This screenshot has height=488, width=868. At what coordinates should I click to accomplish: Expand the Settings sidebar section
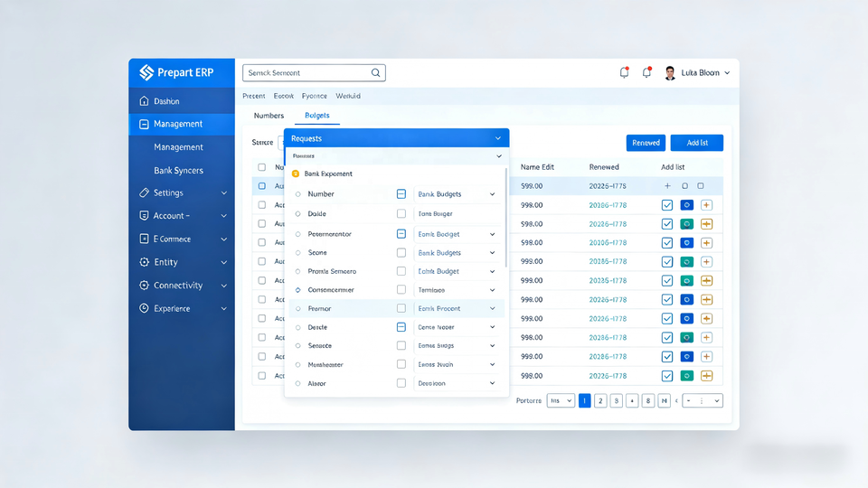point(223,193)
